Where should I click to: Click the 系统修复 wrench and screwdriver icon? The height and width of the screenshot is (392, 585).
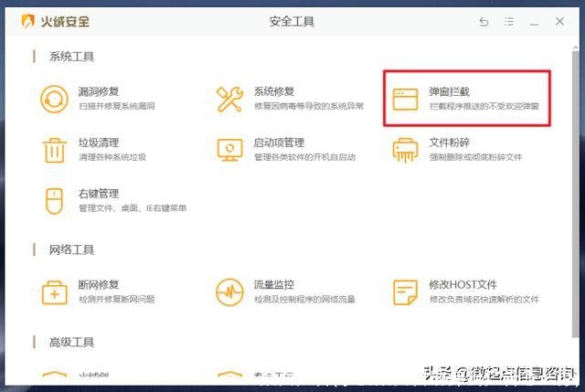(x=229, y=99)
